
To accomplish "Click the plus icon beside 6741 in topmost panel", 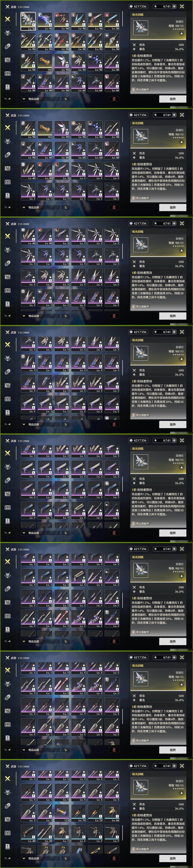I will pyautogui.click(x=174, y=6).
